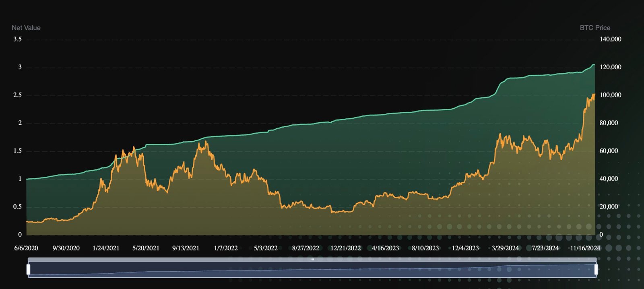Click the 140,000 BTC price axis label

[610, 39]
